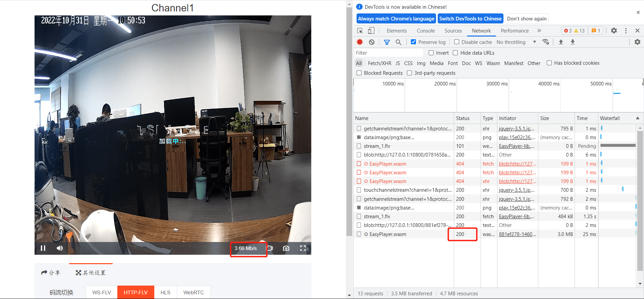644x299 pixels.
Task: Take a snapshot with the camera icon
Action: tap(286, 248)
